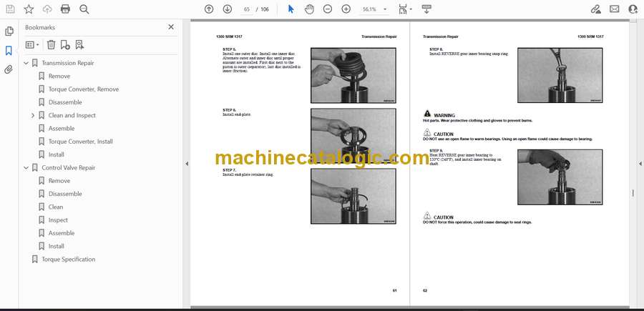Open the Attachments paperclip panel
The height and width of the screenshot is (311, 644).
[x=9, y=69]
